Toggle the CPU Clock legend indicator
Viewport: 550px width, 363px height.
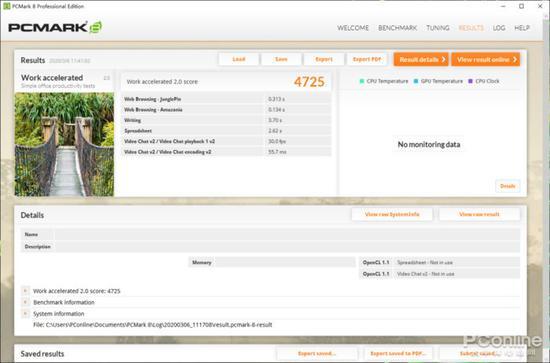tap(470, 81)
